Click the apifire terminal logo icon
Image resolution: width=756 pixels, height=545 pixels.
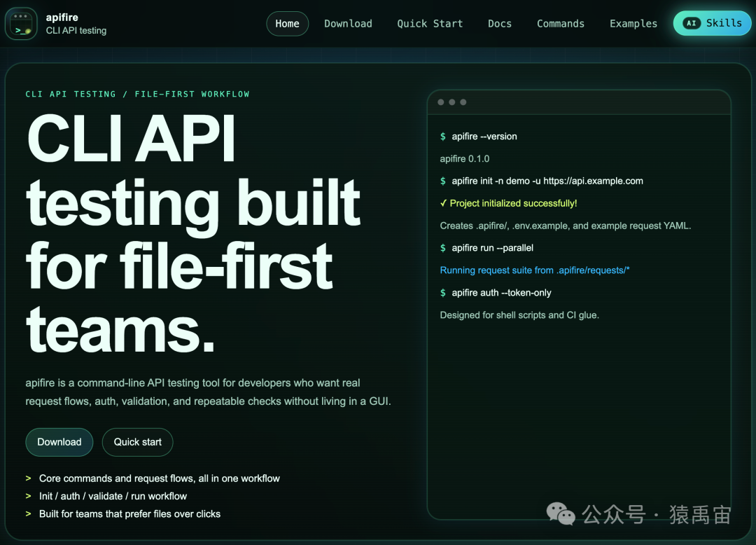pos(21,23)
